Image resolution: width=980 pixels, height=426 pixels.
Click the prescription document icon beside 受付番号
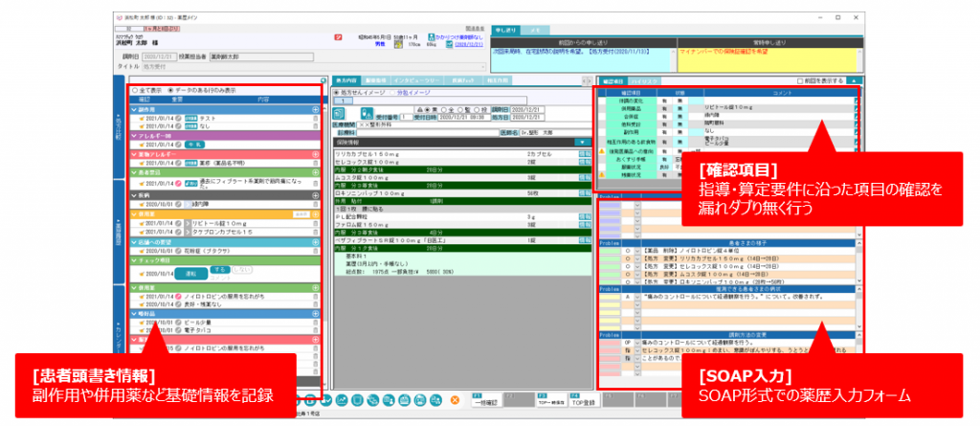pos(340,114)
